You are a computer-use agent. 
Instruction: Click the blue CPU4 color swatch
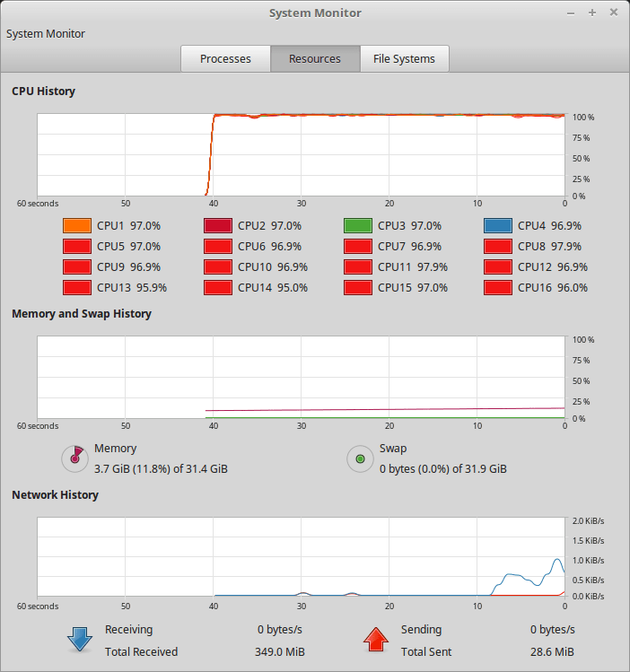pos(498,226)
